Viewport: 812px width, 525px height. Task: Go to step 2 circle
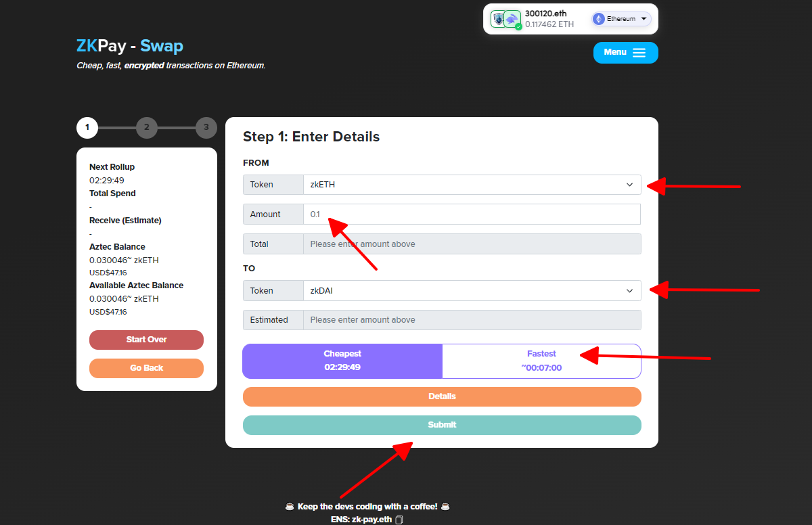pyautogui.click(x=146, y=127)
